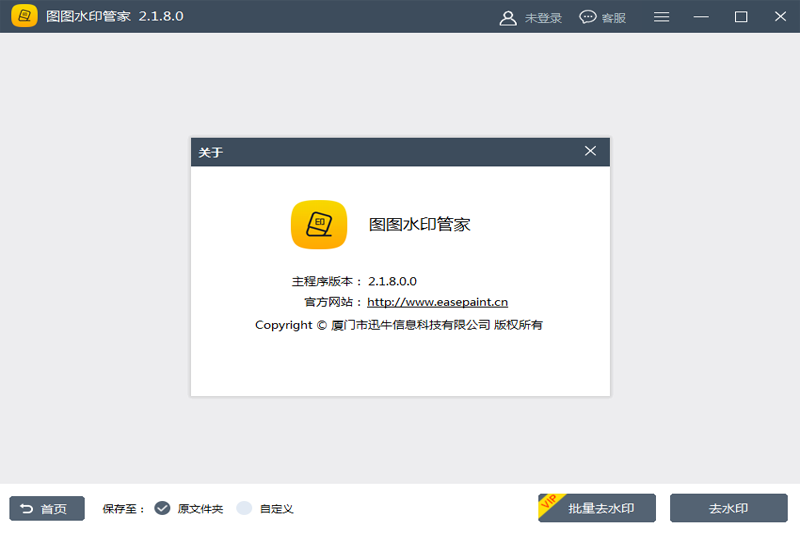Open the www.easepaint.cn website link

tap(437, 302)
